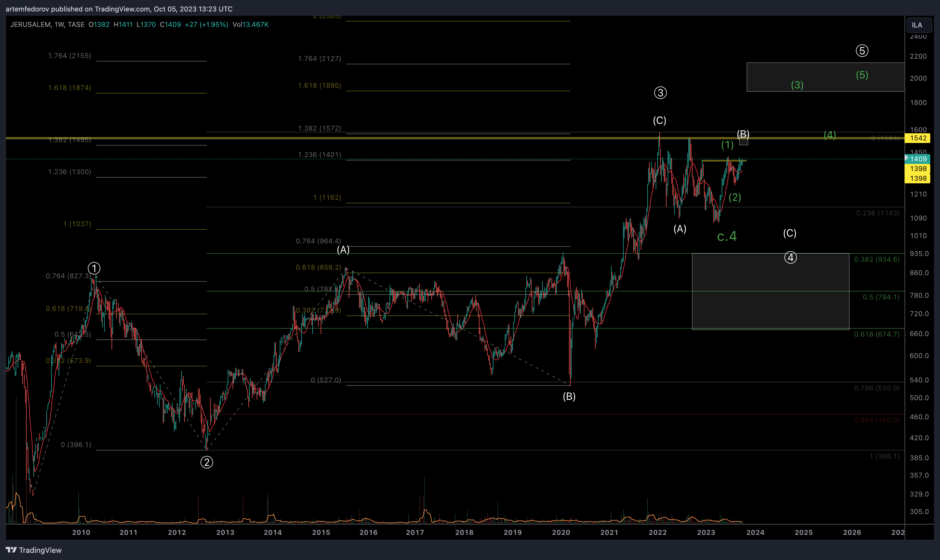This screenshot has width=940, height=560.
Task: Select the green (3) wave label
Action: [x=797, y=85]
